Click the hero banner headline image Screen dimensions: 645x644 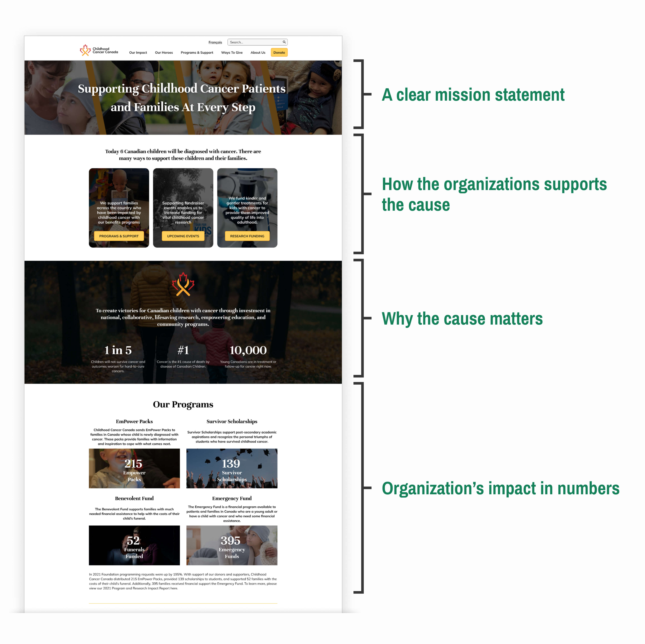click(x=183, y=98)
